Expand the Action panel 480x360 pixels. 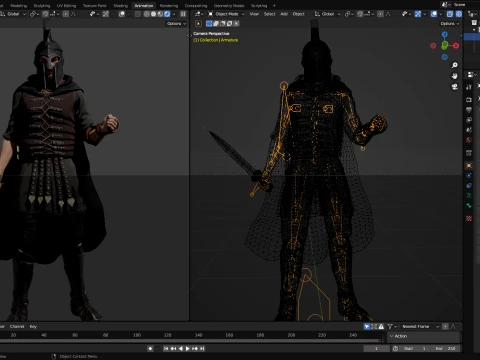tap(424, 336)
